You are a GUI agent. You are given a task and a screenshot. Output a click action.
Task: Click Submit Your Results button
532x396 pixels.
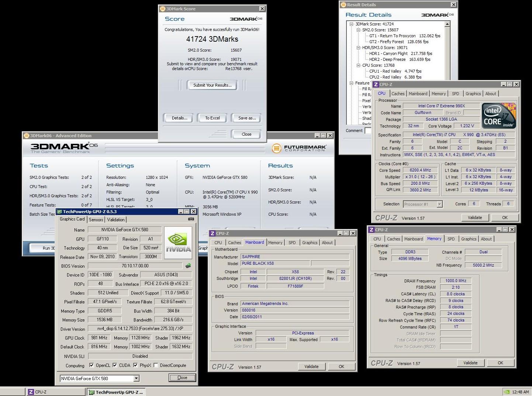(213, 85)
